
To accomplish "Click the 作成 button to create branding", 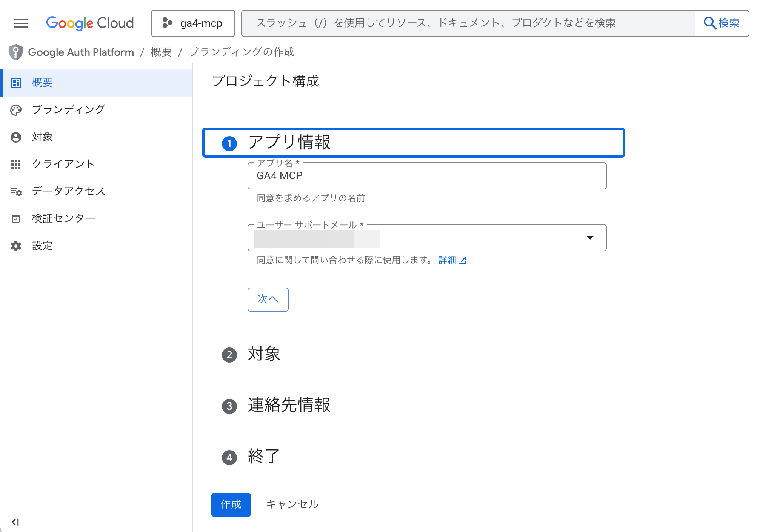I will (231, 504).
